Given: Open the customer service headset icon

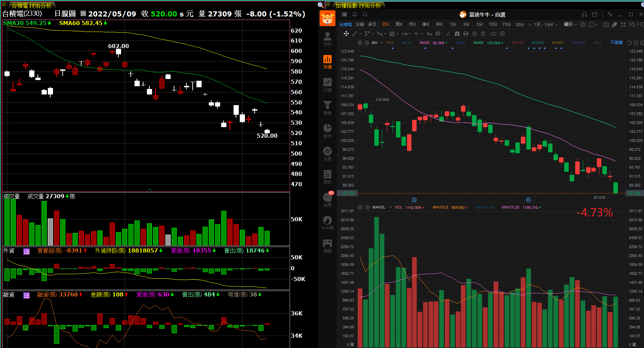Looking at the screenshot, I should point(584,14).
